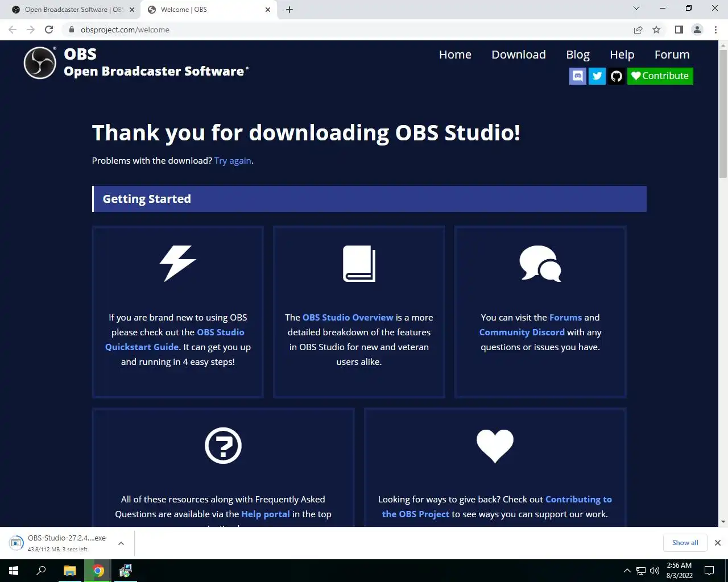
Task: Open OBS Studio Overview link
Action: (x=348, y=317)
